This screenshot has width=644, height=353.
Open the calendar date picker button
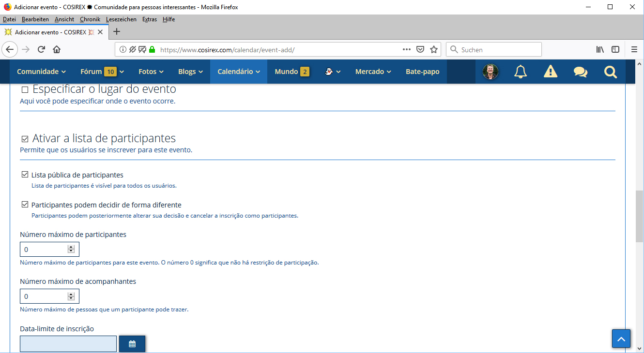pos(132,344)
